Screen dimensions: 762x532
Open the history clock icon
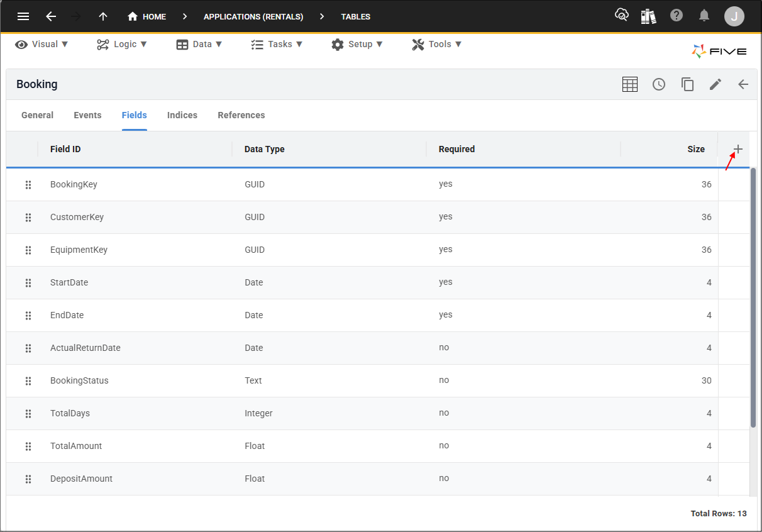pyautogui.click(x=659, y=84)
